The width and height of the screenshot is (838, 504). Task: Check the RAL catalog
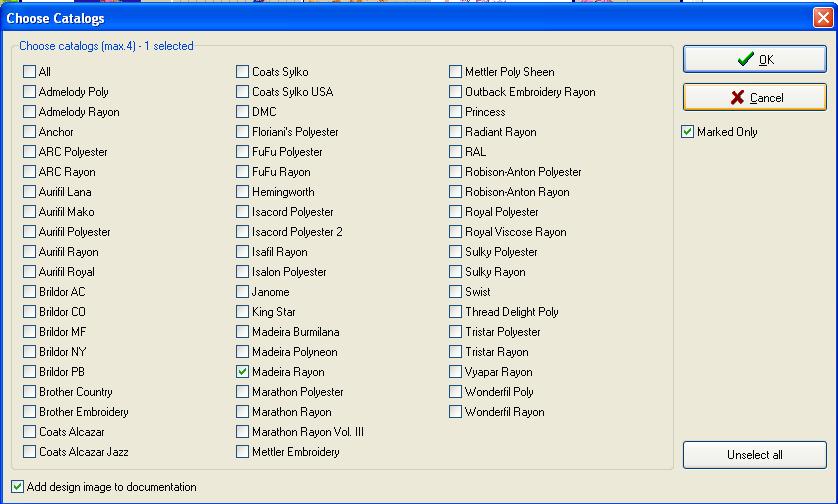(x=455, y=152)
